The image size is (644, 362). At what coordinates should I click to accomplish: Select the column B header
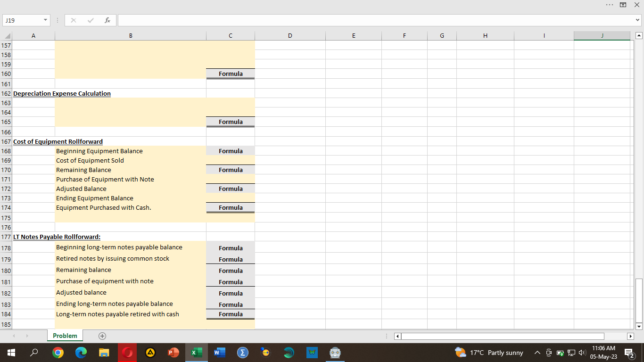coord(131,36)
